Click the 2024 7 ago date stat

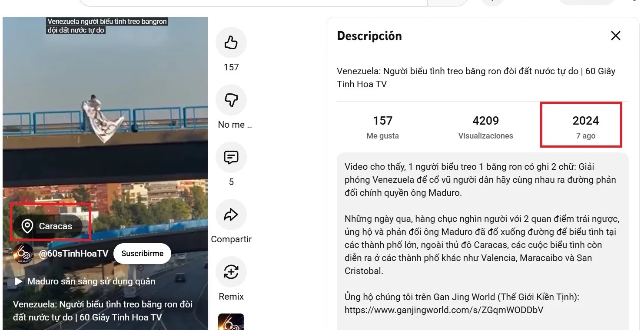[x=585, y=127]
